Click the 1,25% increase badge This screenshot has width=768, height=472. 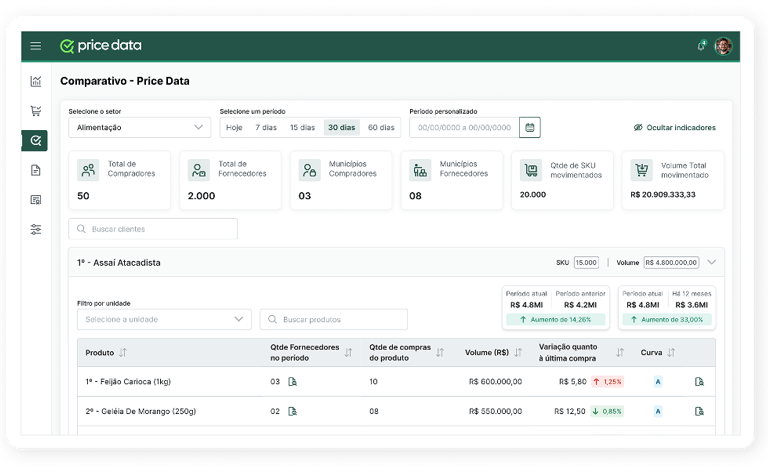pyautogui.click(x=607, y=381)
